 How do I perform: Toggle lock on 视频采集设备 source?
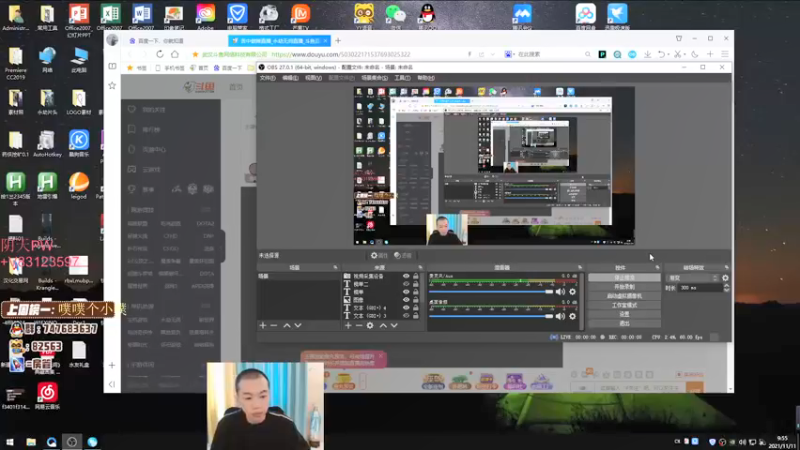416,276
